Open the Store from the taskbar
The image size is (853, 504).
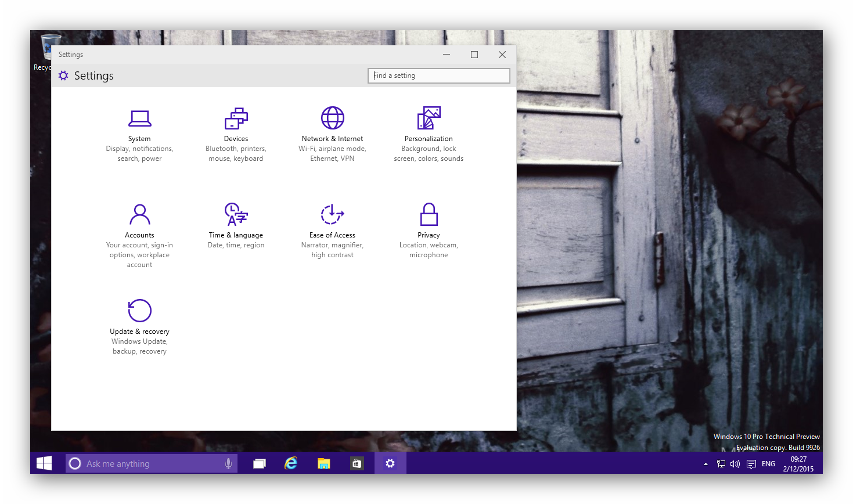pos(357,463)
